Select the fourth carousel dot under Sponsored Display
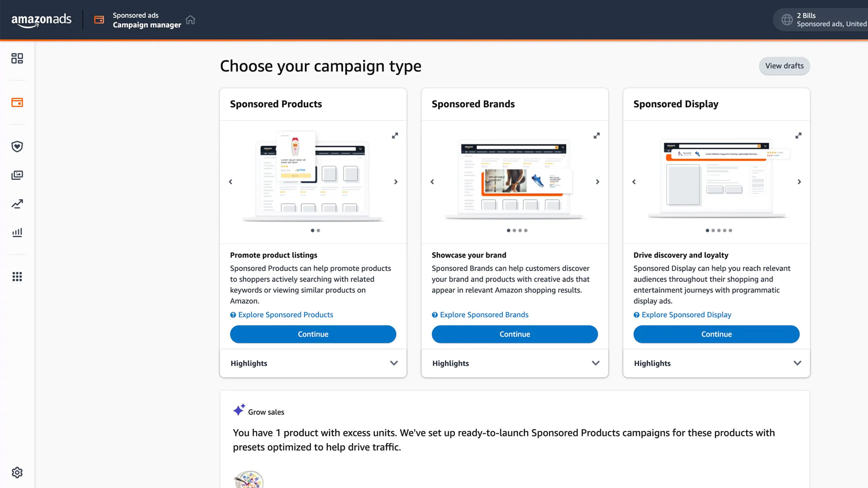The image size is (868, 488). [724, 230]
